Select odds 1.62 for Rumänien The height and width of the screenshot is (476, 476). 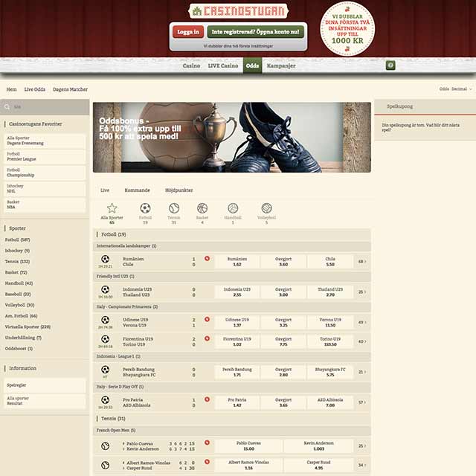237,262
